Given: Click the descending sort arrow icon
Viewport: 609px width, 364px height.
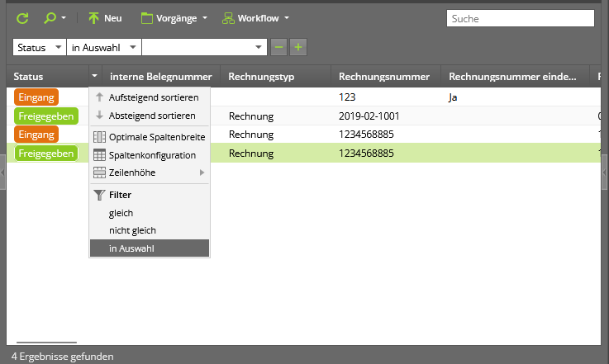Looking at the screenshot, I should click(99, 116).
